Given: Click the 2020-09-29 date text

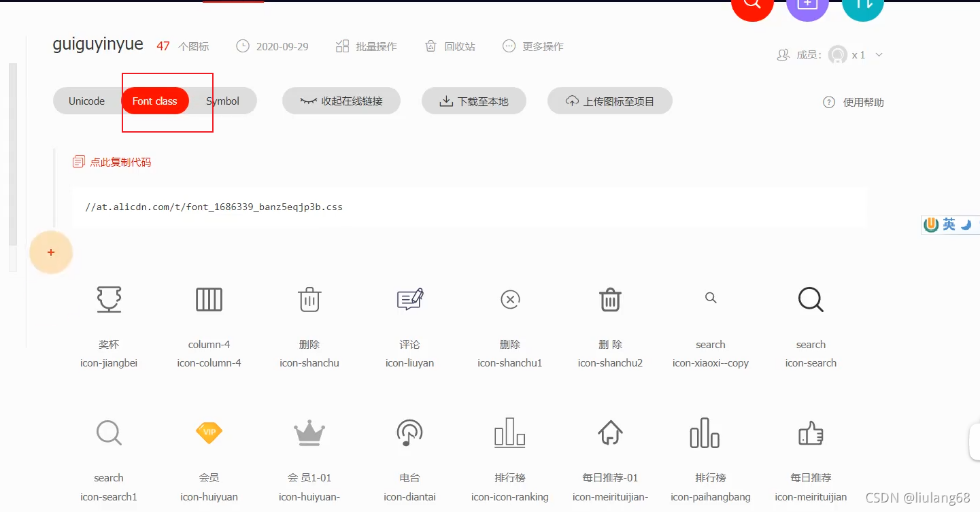Looking at the screenshot, I should 282,47.
